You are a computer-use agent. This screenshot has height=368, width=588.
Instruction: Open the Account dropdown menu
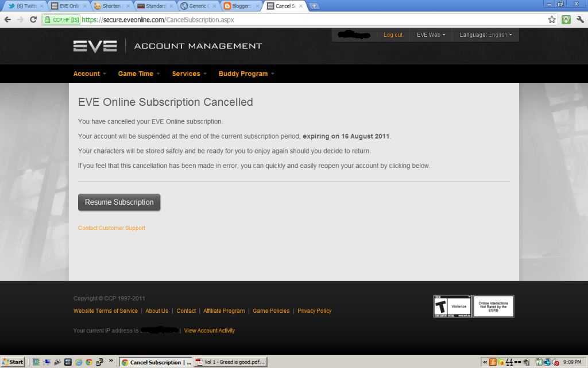pyautogui.click(x=90, y=74)
